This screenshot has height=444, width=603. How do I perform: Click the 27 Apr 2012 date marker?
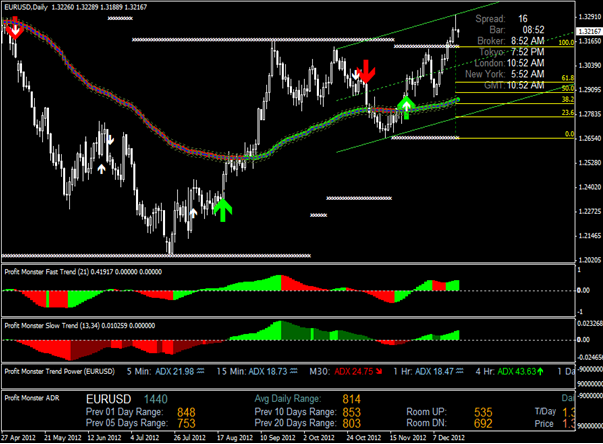(18, 437)
